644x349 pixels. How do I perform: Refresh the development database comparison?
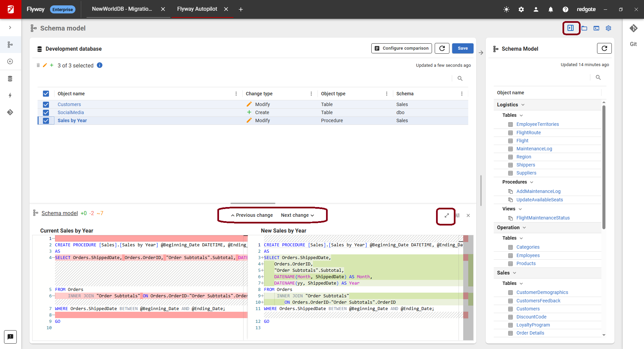(442, 48)
